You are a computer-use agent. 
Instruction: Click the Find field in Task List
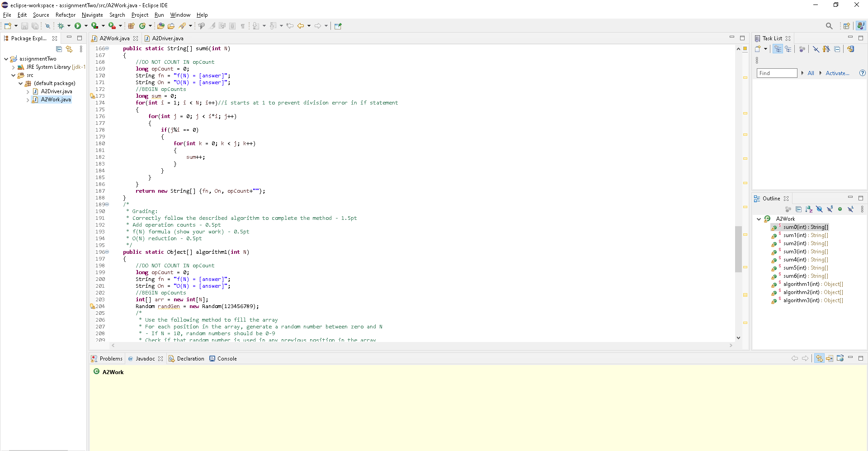pos(777,73)
